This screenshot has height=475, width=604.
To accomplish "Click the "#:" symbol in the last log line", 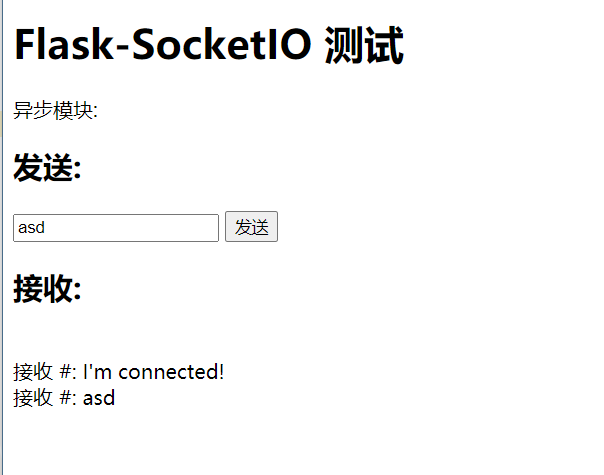I will pos(68,398).
